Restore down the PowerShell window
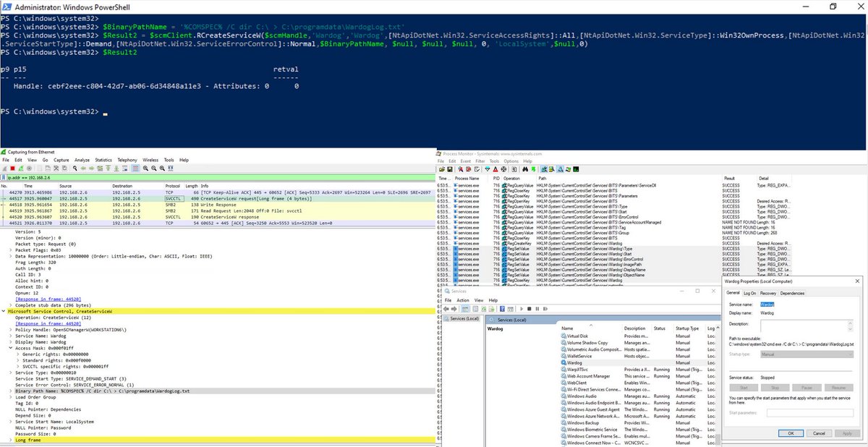 (x=832, y=6)
